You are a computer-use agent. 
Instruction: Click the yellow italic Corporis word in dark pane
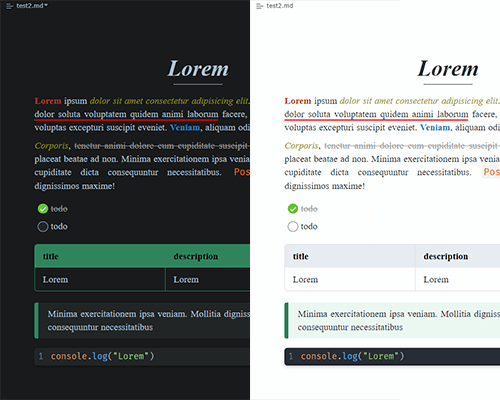click(51, 146)
